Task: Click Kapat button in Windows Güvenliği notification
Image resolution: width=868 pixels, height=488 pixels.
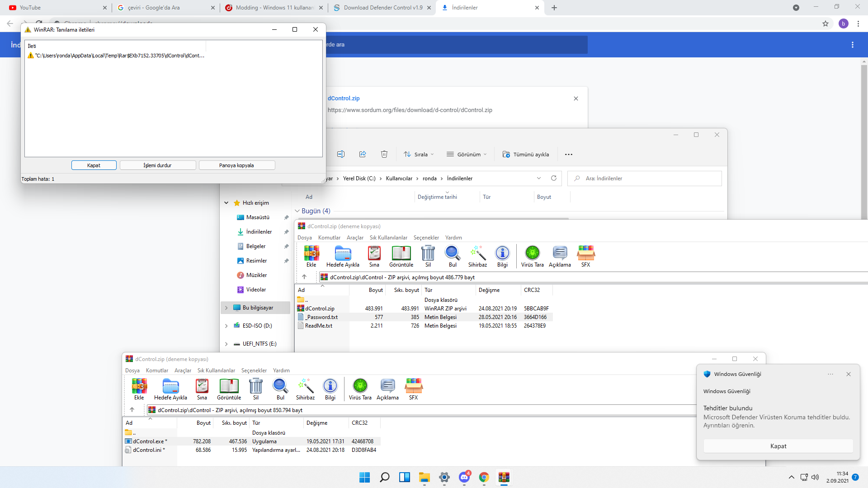Action: [778, 446]
